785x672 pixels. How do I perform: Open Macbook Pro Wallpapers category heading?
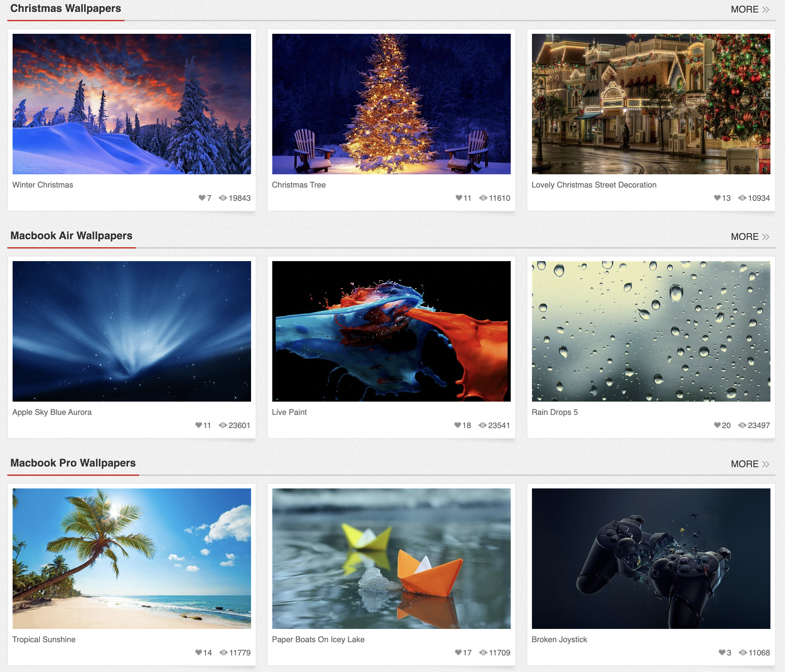pos(73,463)
